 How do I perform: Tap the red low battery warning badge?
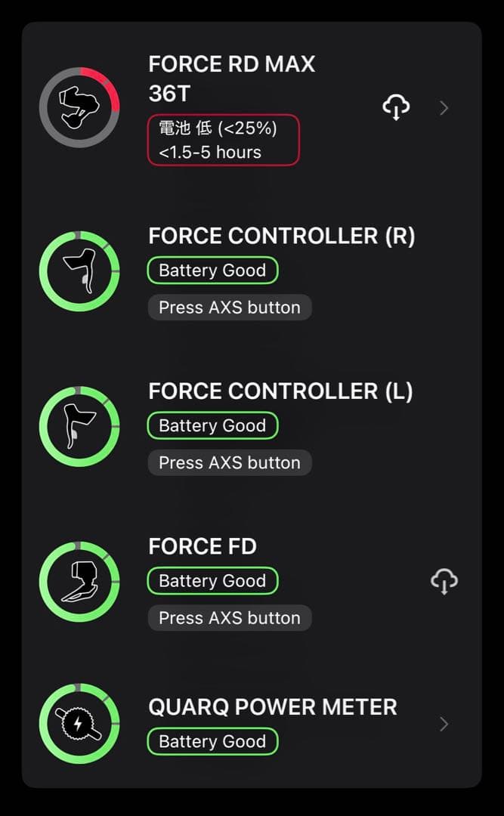click(223, 141)
